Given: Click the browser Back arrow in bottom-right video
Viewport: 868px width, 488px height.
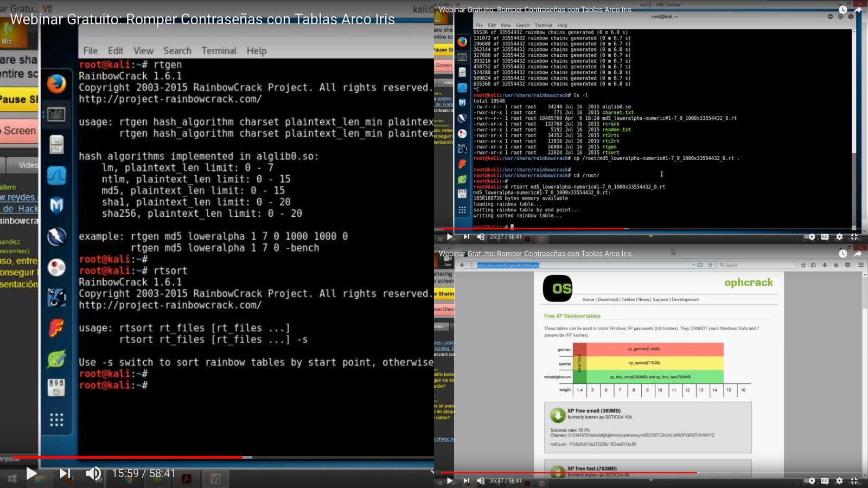Looking at the screenshot, I should click(462, 265).
